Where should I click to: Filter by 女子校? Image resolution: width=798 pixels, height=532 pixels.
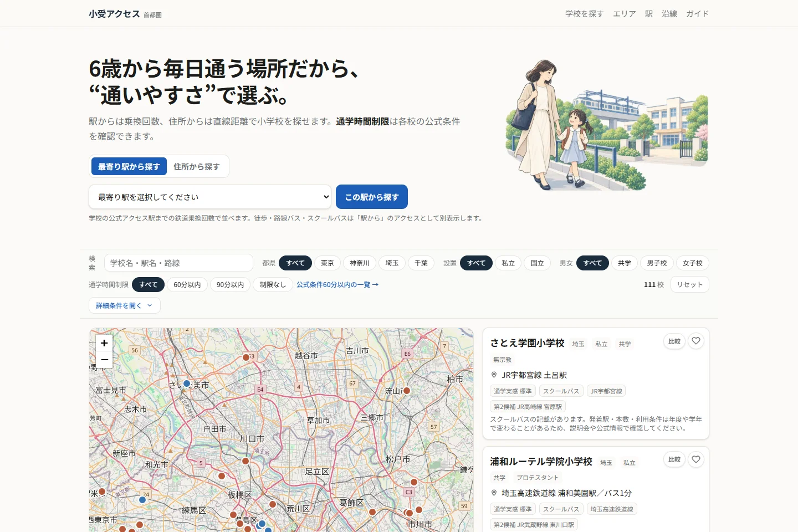point(693,263)
